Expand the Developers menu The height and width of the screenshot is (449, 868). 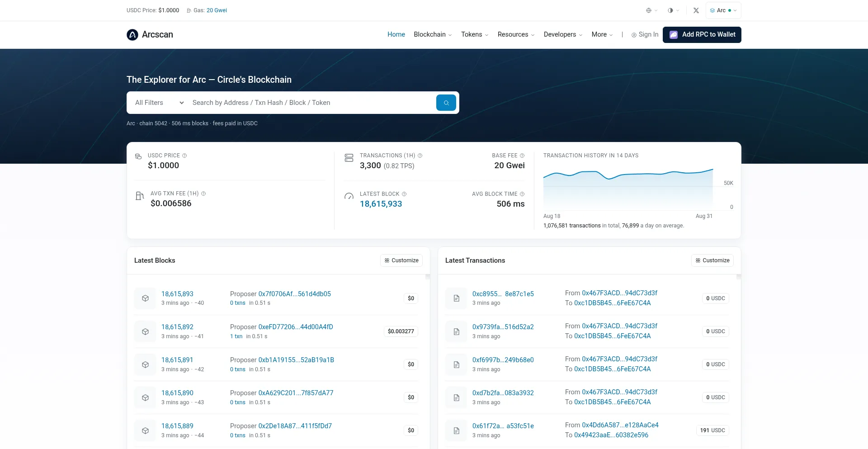[x=563, y=34]
